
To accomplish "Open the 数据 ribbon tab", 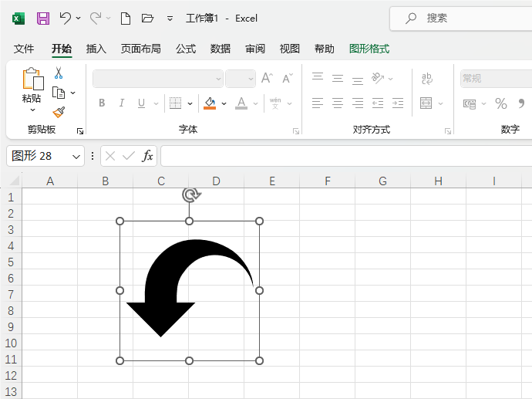I will click(x=221, y=49).
